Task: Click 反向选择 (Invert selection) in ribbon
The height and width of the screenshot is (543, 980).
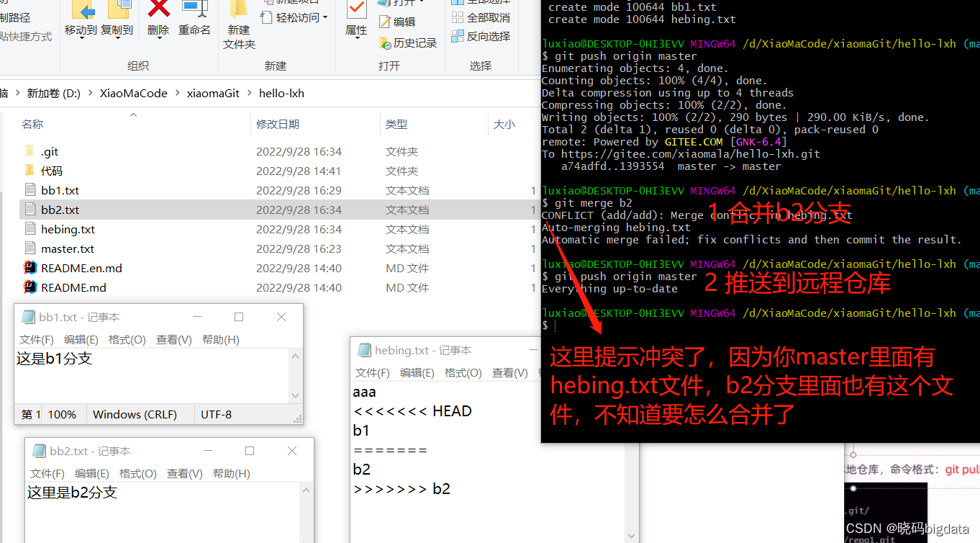Action: click(481, 36)
